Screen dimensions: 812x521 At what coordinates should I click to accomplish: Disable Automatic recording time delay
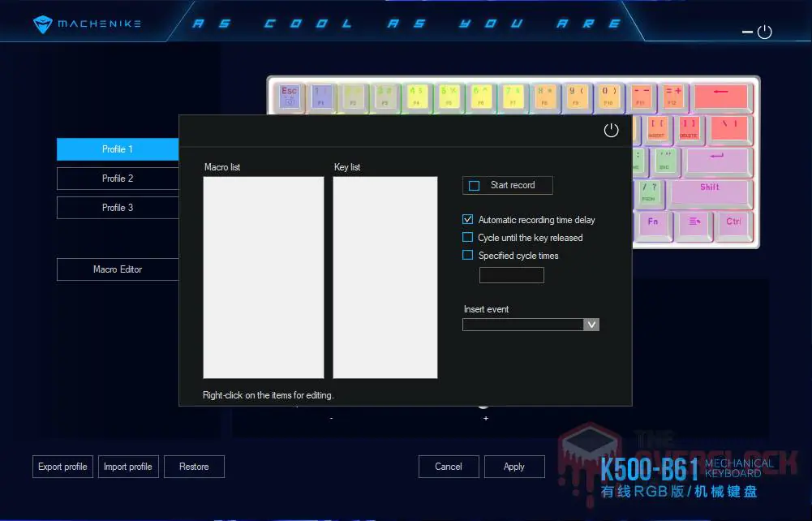tap(467, 218)
